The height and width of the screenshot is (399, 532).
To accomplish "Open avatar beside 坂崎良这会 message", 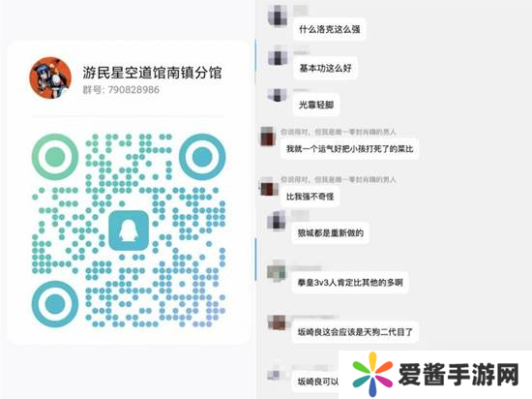I will (x=277, y=322).
